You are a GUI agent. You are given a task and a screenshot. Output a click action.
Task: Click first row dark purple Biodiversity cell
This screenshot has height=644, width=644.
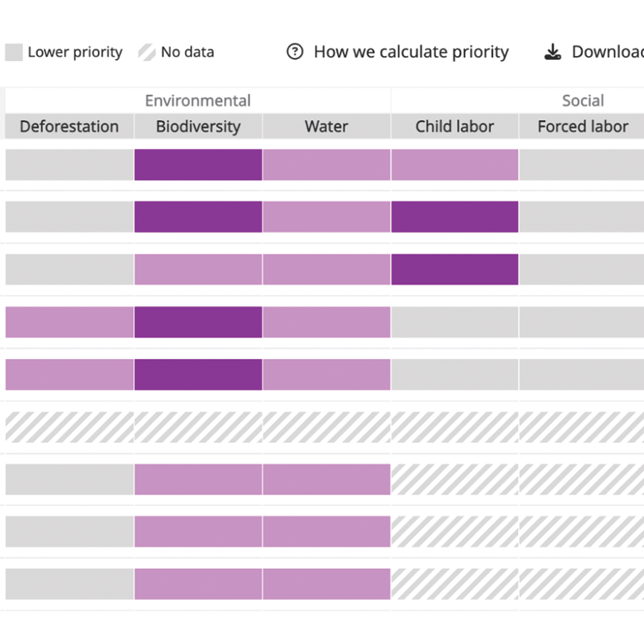[x=198, y=165]
